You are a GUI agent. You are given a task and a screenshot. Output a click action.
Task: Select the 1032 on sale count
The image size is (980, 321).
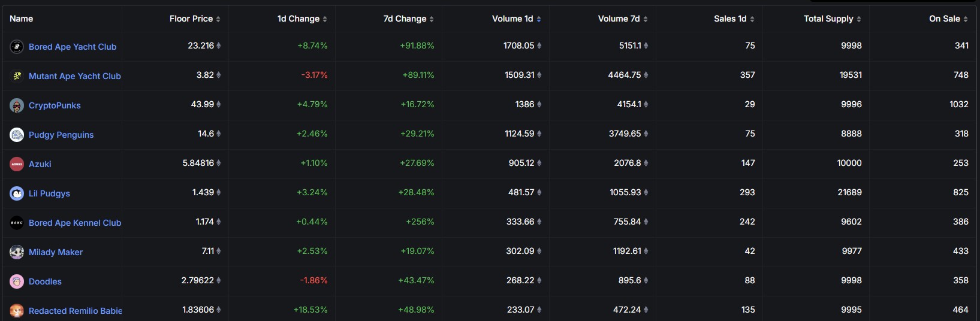pos(959,104)
